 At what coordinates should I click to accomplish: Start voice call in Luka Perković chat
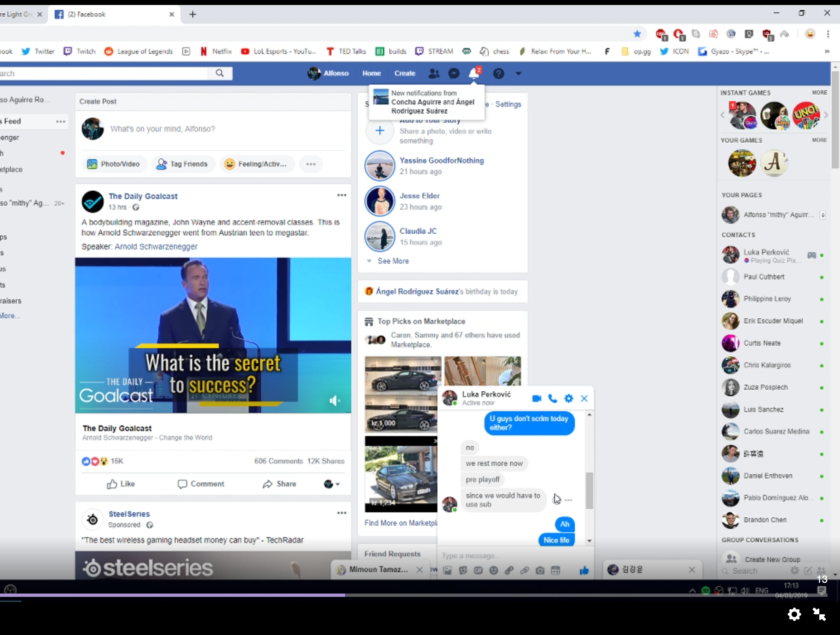click(553, 399)
